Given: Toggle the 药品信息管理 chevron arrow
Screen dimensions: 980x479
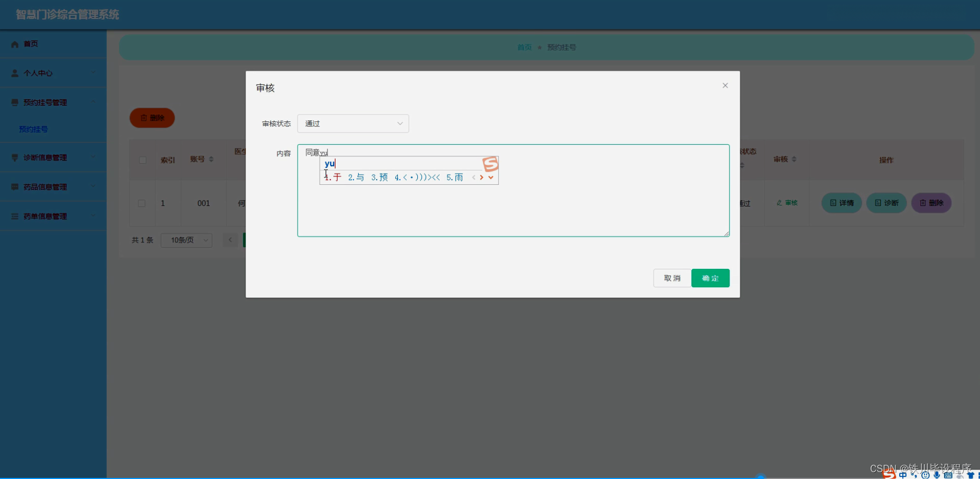Looking at the screenshot, I should [x=94, y=186].
